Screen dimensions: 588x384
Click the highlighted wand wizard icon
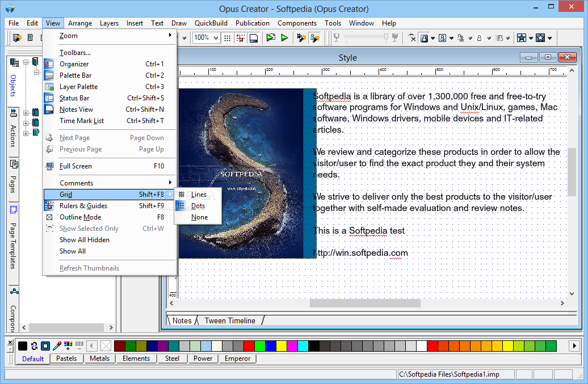click(x=315, y=38)
